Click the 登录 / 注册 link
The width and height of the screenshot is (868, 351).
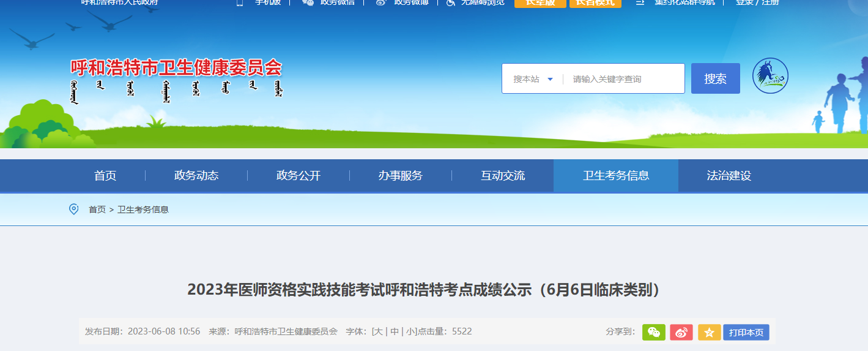pos(757,2)
